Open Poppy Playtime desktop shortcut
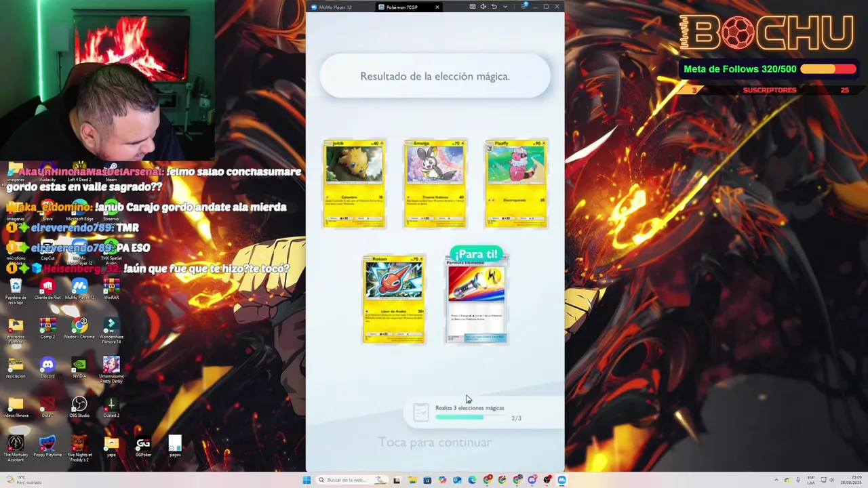This screenshot has width=868, height=488. click(x=47, y=447)
